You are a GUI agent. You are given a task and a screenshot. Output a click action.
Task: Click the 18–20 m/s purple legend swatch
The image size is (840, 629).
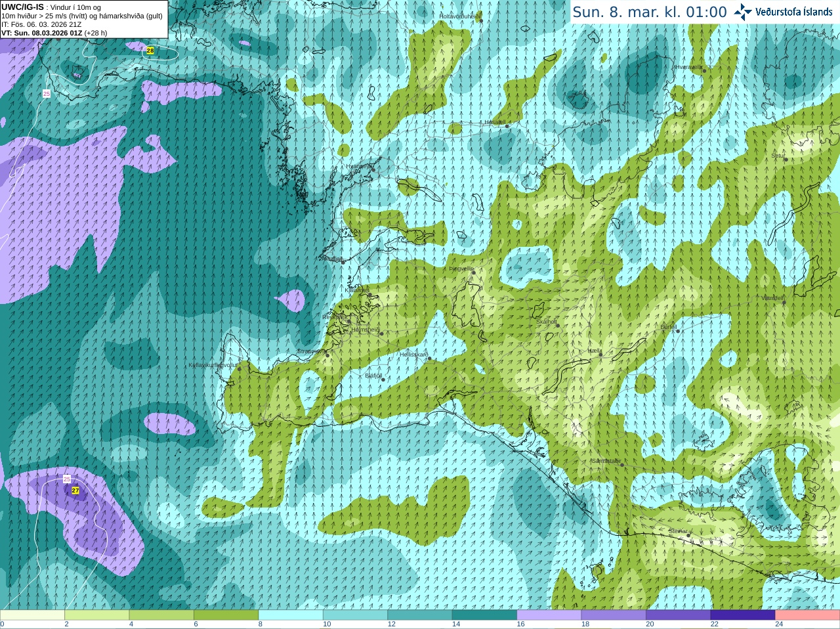pyautogui.click(x=614, y=615)
